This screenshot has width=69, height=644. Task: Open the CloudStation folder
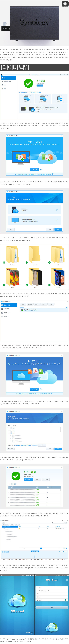tap(13, 255)
